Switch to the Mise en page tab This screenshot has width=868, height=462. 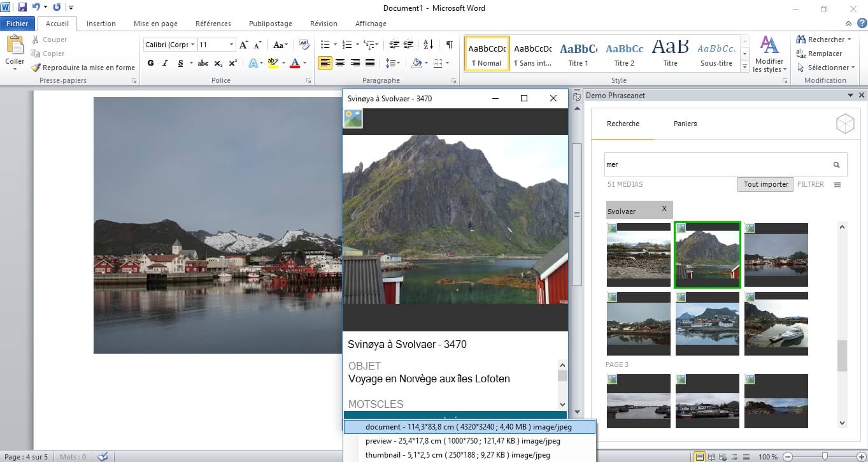pyautogui.click(x=155, y=24)
